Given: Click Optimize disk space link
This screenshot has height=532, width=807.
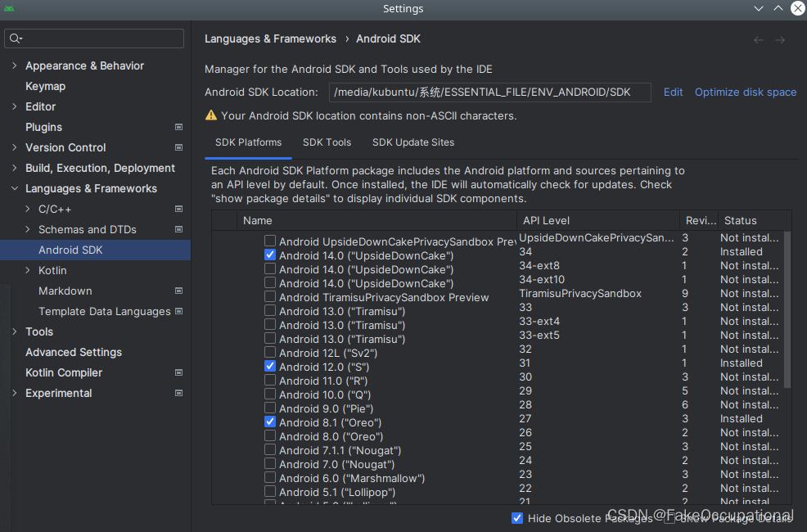Looking at the screenshot, I should pyautogui.click(x=746, y=92).
